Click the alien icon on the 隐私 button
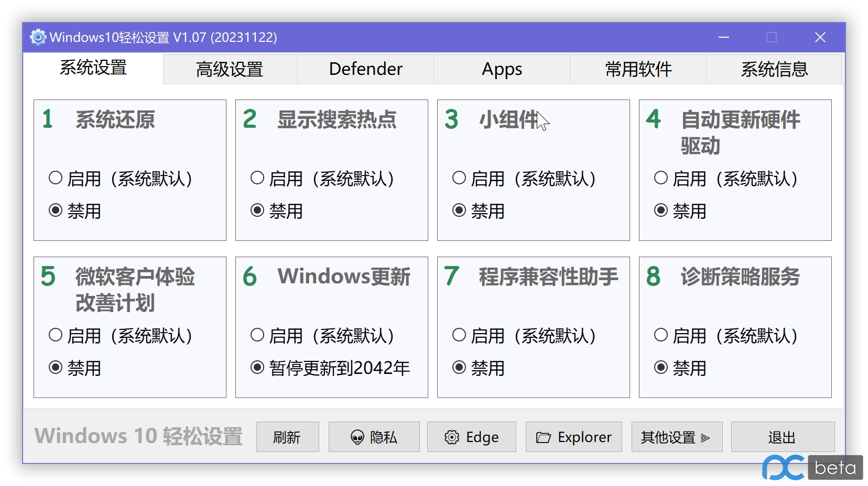 357,437
